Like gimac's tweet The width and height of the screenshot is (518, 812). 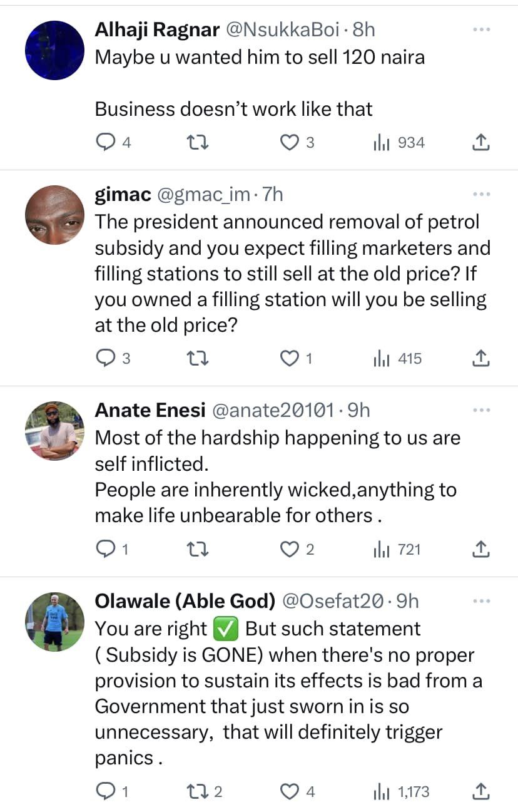(x=288, y=359)
